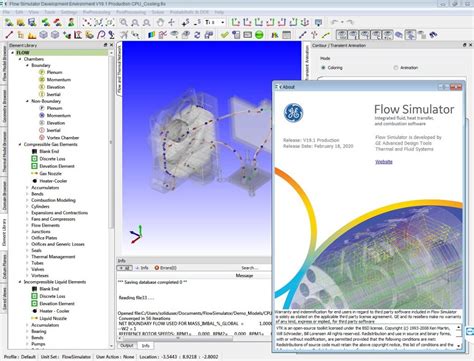This screenshot has width=474, height=361.
Task: Click the Element Library vertical scrollbar
Action: pyautogui.click(x=111, y=143)
